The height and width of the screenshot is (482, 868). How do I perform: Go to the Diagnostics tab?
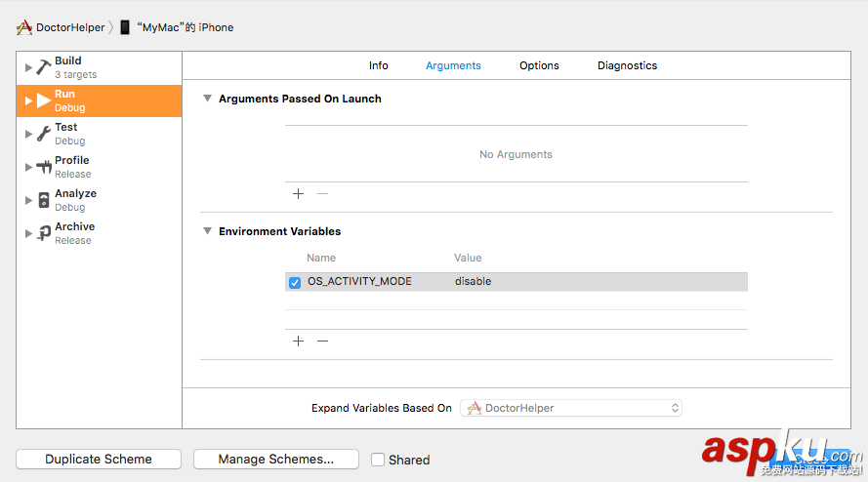(x=627, y=65)
